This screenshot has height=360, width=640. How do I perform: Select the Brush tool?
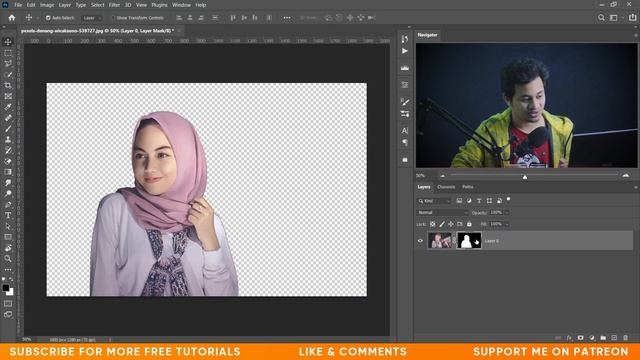coord(8,129)
